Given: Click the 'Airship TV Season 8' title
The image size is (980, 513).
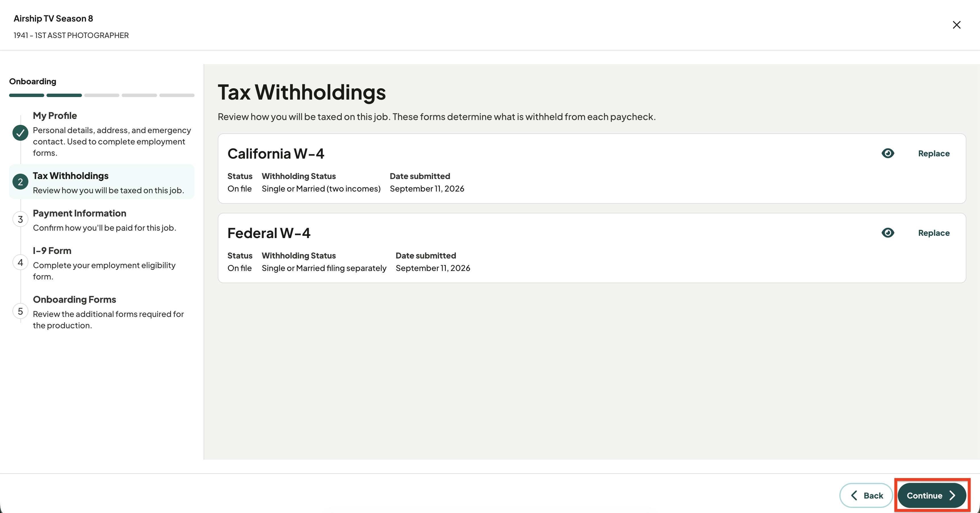Looking at the screenshot, I should (x=53, y=19).
